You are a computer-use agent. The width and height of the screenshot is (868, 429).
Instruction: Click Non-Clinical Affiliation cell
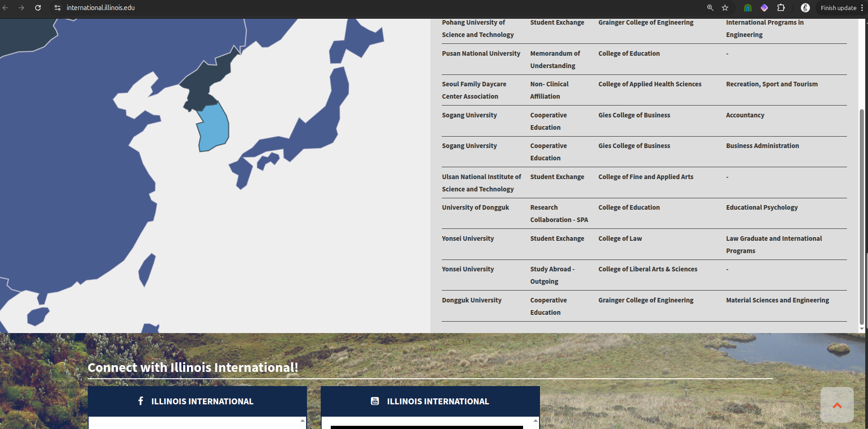[550, 90]
